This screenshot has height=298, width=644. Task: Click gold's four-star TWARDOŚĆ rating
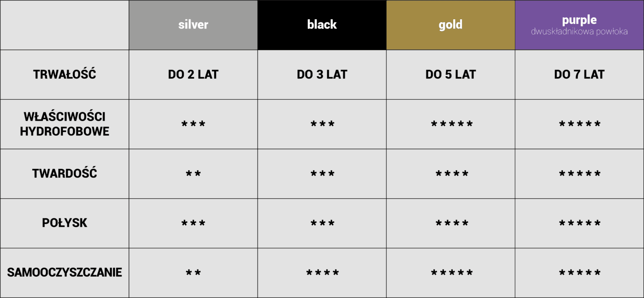tap(452, 174)
